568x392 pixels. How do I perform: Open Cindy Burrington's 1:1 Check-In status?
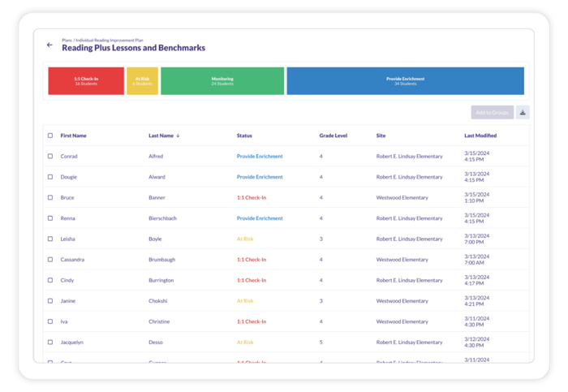(252, 280)
